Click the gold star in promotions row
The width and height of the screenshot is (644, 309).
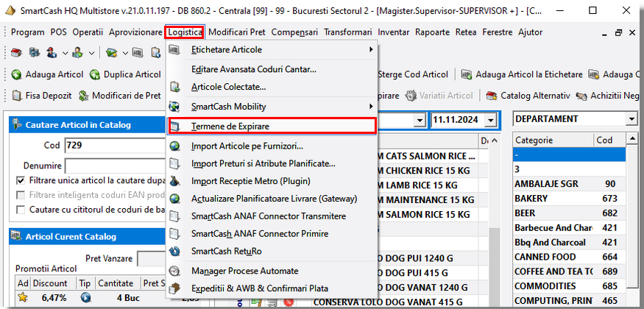coord(23,297)
